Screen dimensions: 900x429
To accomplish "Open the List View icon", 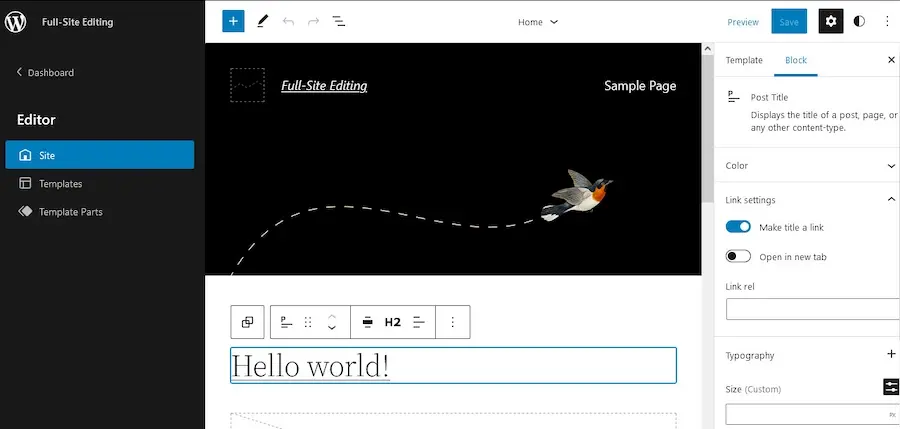I will click(339, 21).
